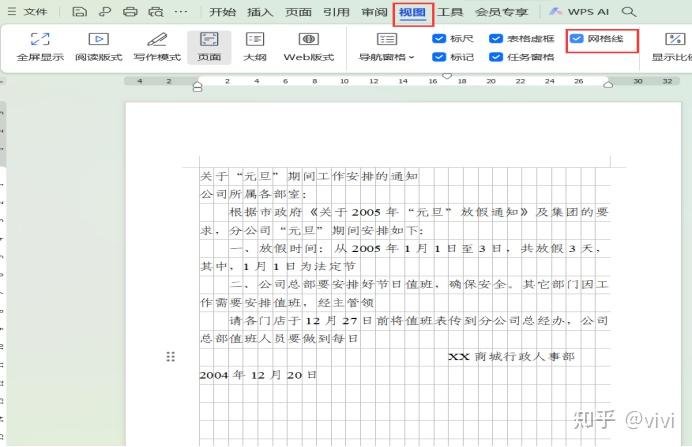692x447 pixels.
Task: Expand the more options ellipsis in quick toolbar
Action: [x=181, y=12]
